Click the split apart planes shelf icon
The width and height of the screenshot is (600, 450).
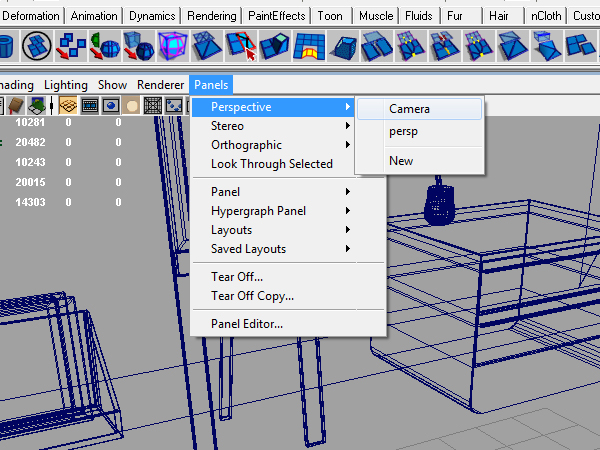click(x=377, y=46)
